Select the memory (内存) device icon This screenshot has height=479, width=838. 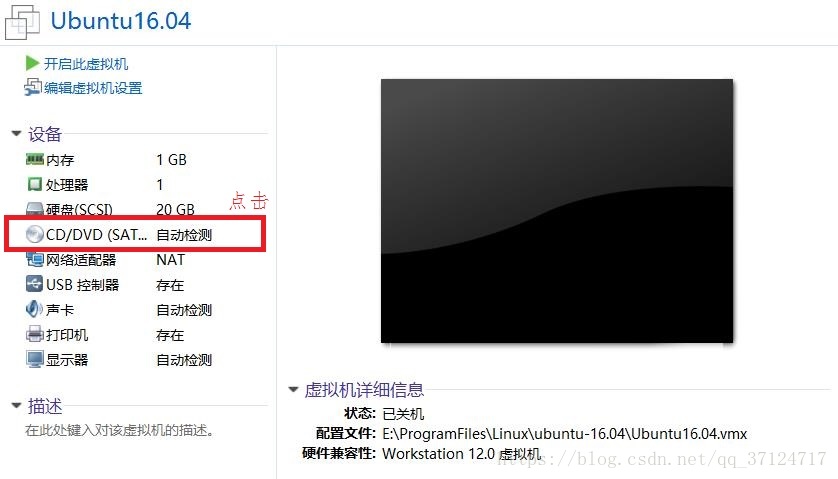click(35, 159)
